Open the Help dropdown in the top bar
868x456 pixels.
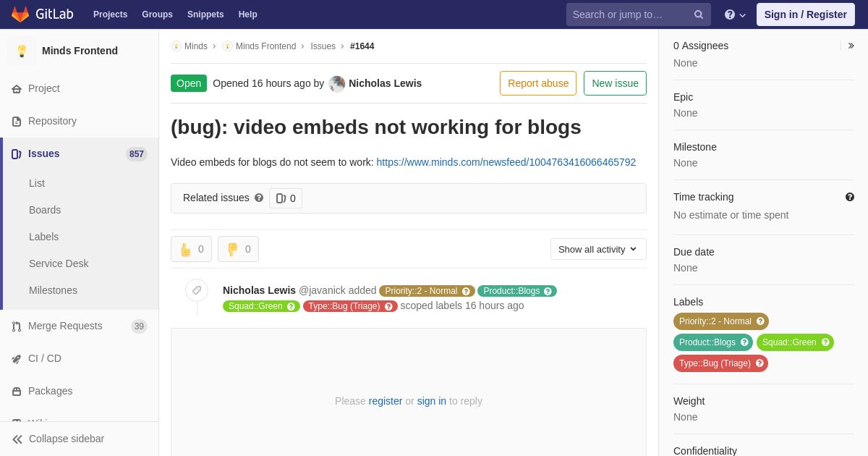click(x=735, y=14)
